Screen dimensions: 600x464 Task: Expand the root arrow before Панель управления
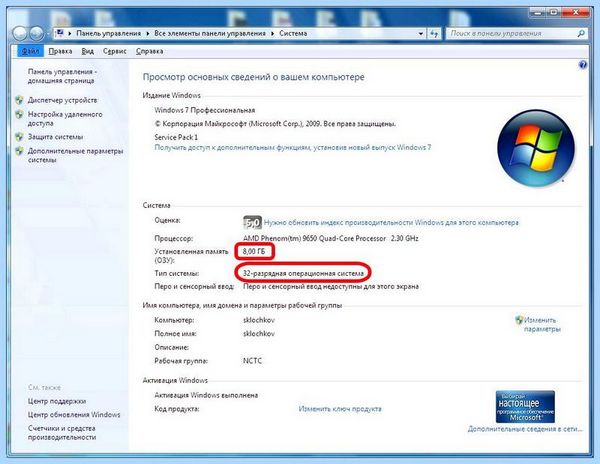(x=70, y=34)
